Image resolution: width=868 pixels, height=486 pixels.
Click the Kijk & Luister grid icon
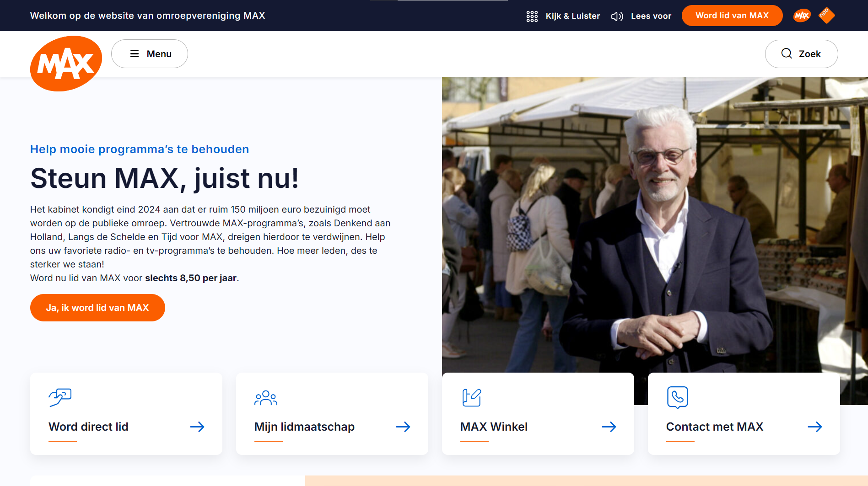(x=532, y=16)
